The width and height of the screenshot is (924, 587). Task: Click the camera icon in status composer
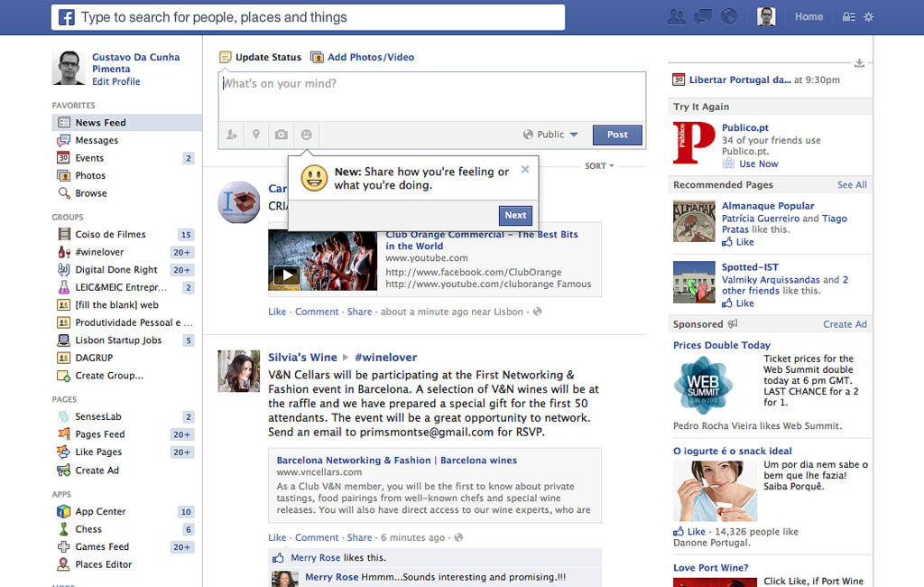coord(282,135)
